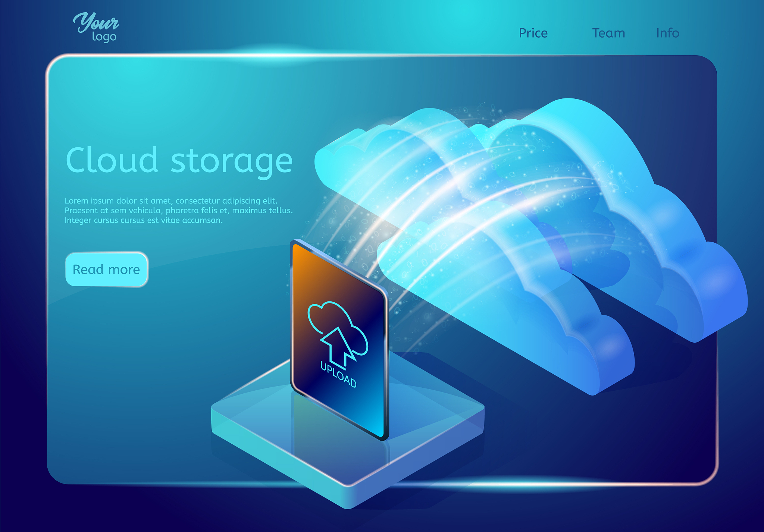The image size is (764, 532).
Task: Click the Integer cursus cursus est line
Action: pos(144,220)
